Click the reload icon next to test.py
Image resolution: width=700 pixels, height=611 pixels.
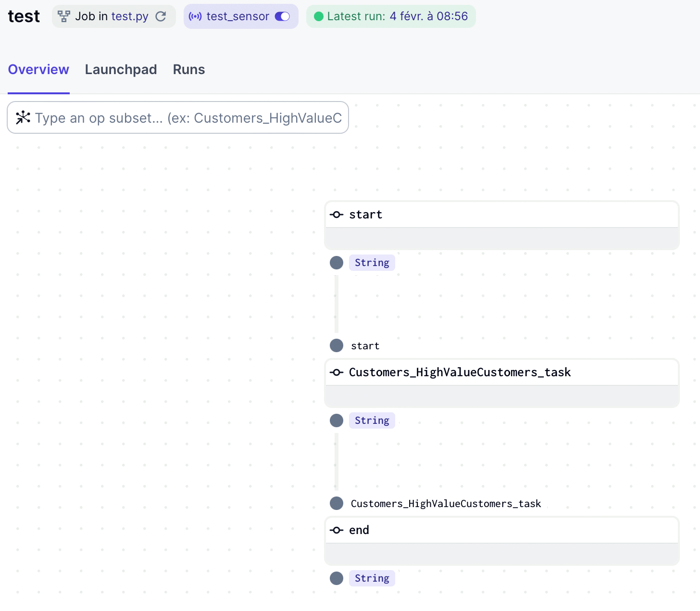161,16
